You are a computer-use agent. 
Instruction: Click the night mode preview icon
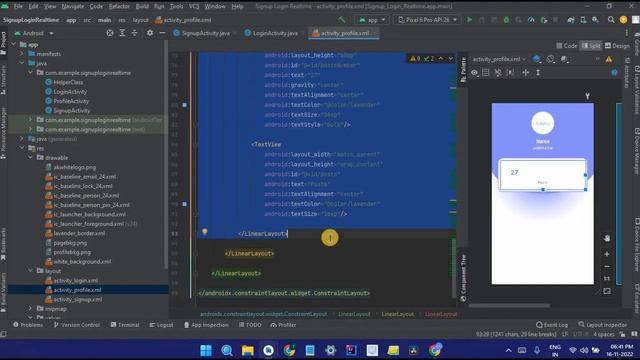(x=564, y=59)
